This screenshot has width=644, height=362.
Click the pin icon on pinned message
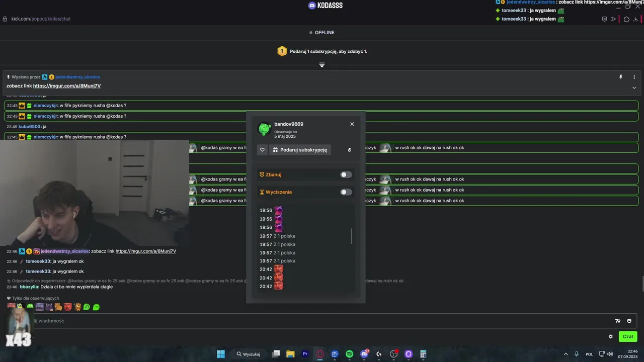tap(621, 77)
